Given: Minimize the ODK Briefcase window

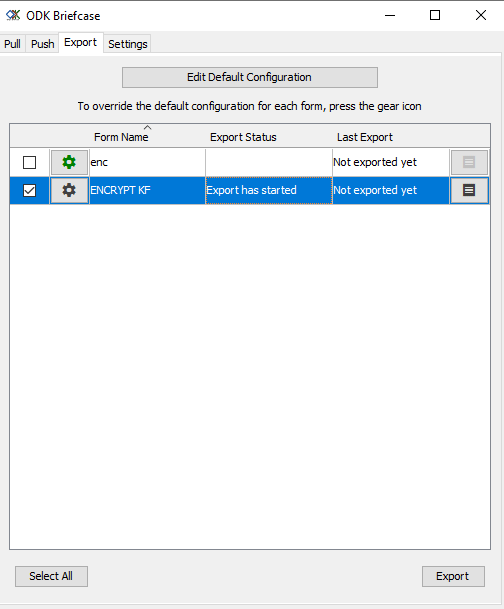Looking at the screenshot, I should pos(390,16).
